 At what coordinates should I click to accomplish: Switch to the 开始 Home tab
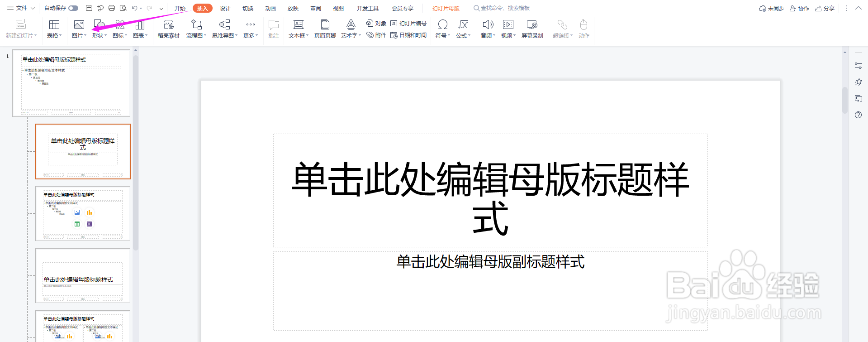point(180,8)
